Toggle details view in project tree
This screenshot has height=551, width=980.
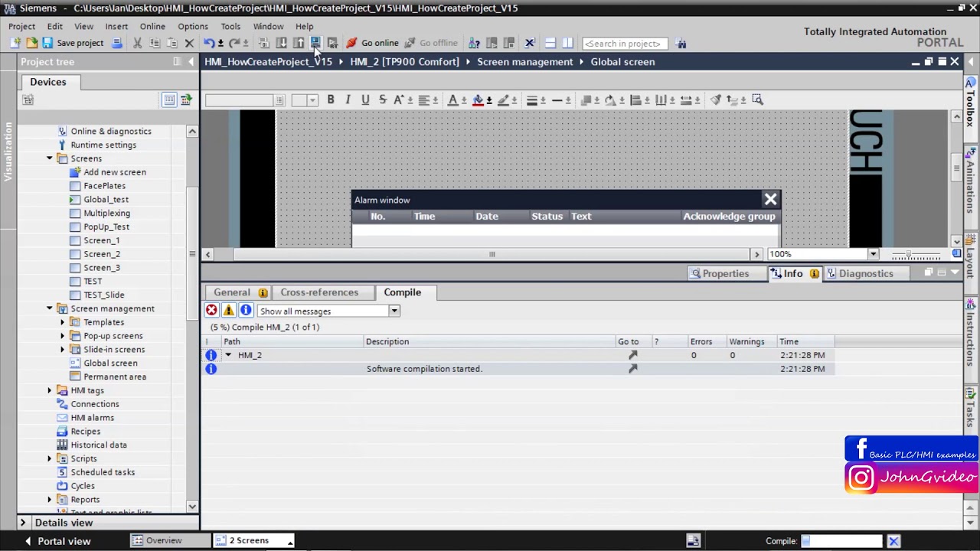[x=169, y=99]
